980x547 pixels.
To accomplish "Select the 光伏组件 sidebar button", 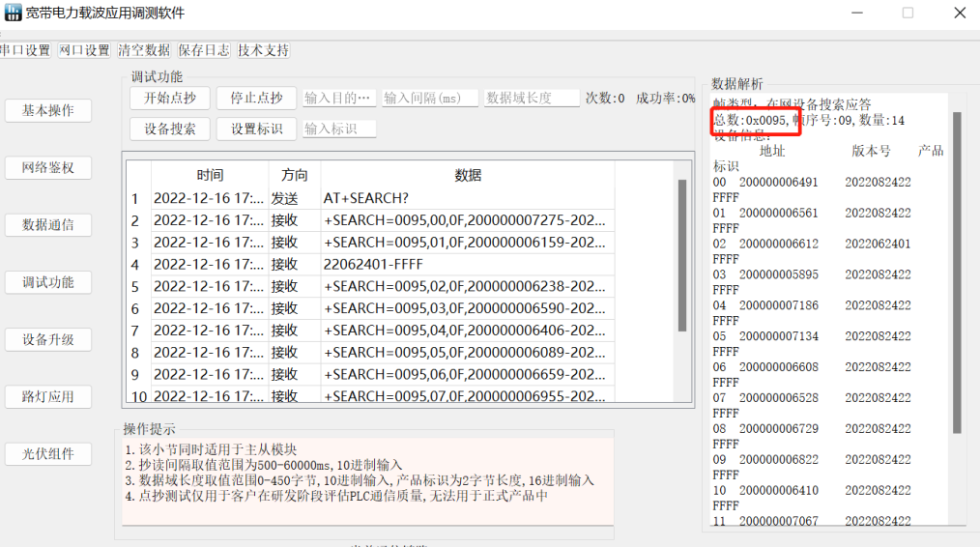I will point(48,454).
